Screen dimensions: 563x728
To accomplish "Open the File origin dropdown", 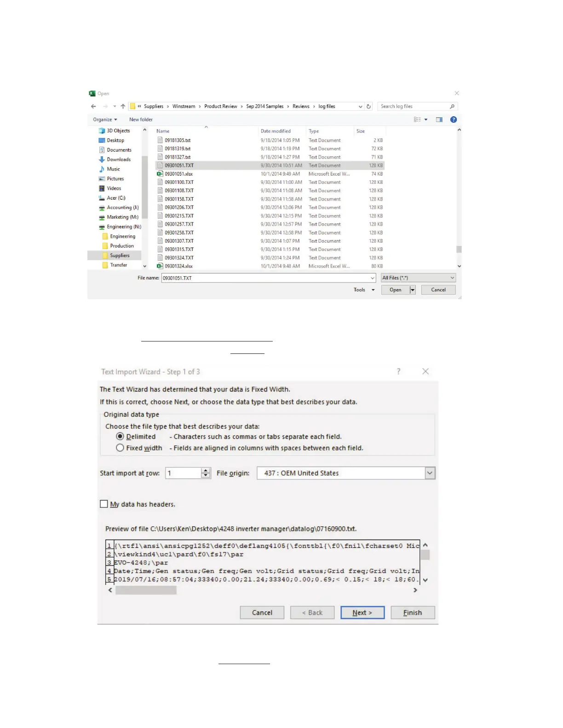I will (x=430, y=473).
